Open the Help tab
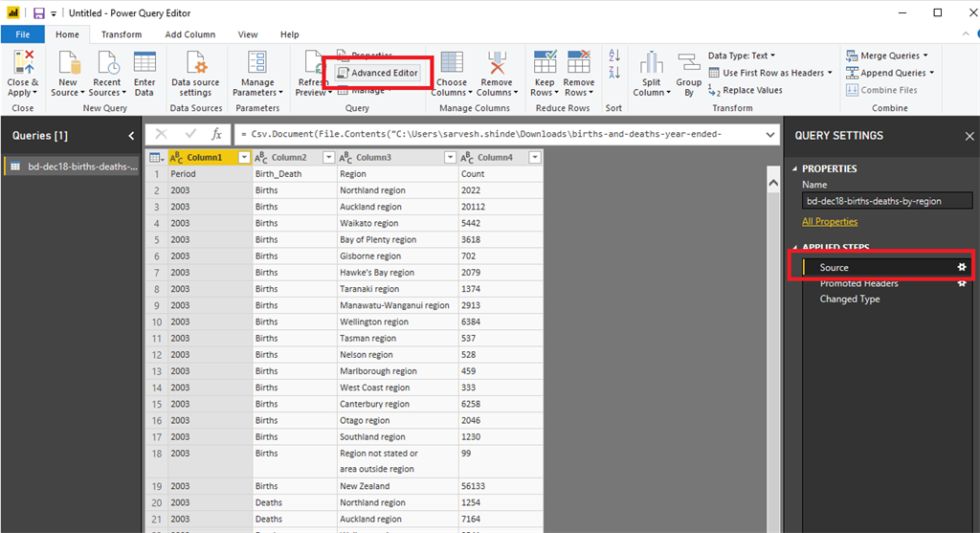This screenshot has height=533, width=980. click(289, 34)
